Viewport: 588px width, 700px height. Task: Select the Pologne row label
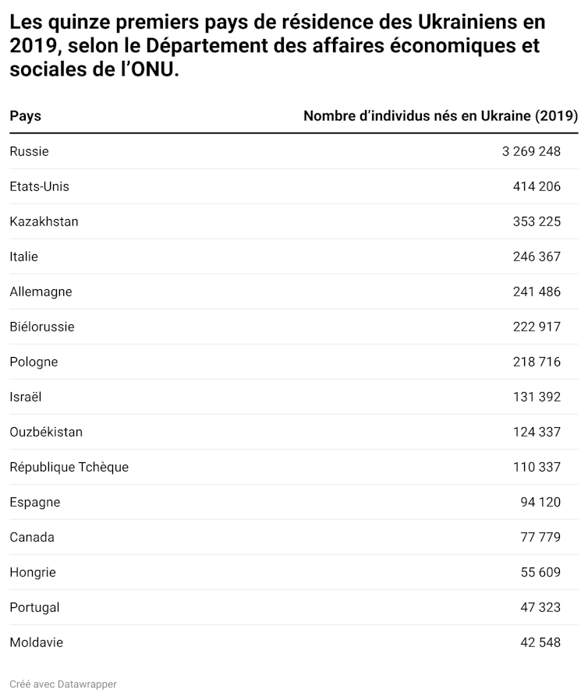coord(34,362)
